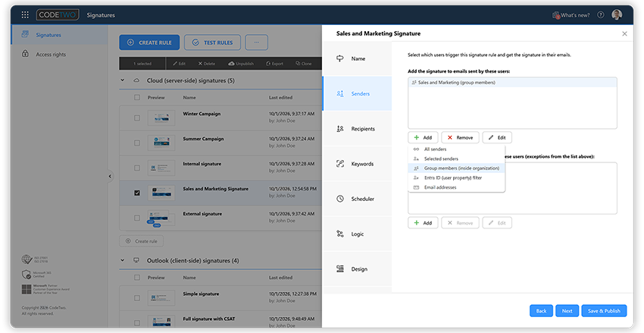Uncheck the Sales and Marketing Signature checkbox
Screen dimensions: 644x333
click(137, 193)
